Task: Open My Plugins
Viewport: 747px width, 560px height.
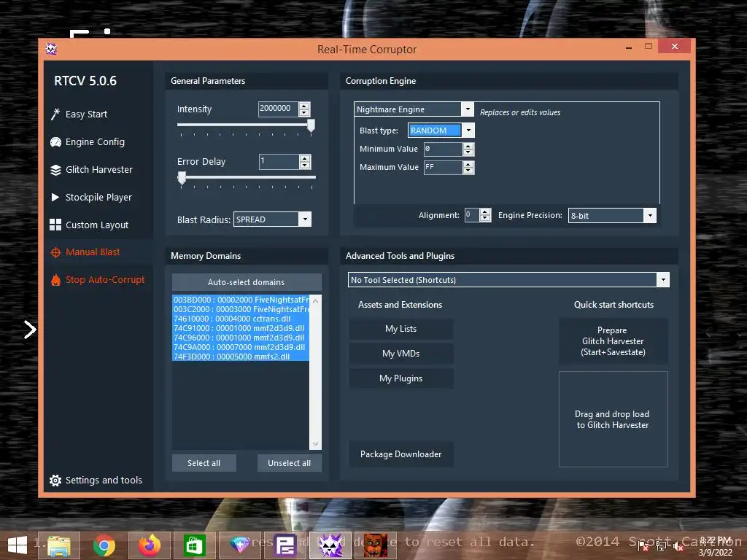Action: click(x=400, y=378)
